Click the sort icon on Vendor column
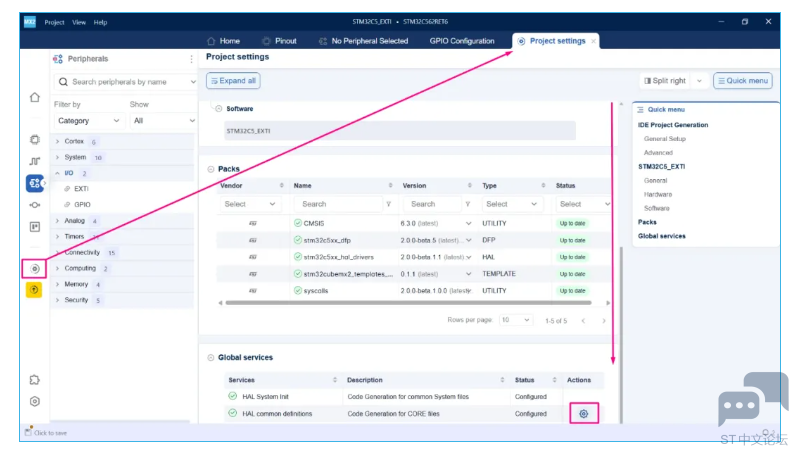 coord(282,186)
